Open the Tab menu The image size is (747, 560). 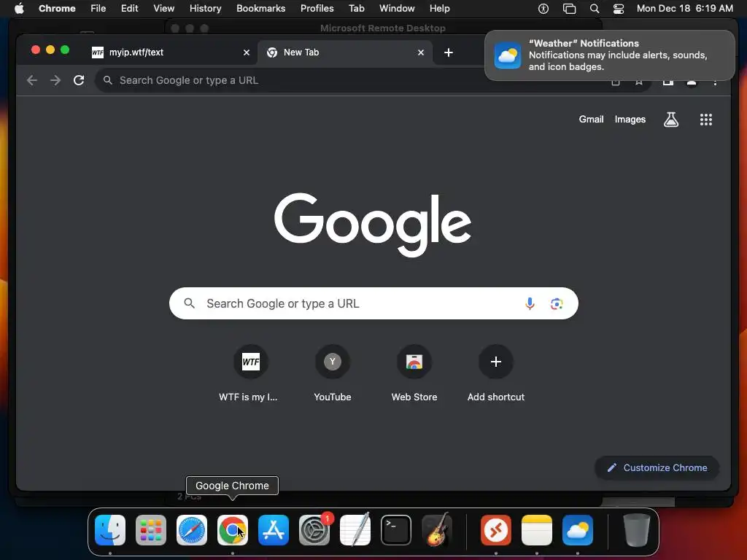tap(356, 8)
